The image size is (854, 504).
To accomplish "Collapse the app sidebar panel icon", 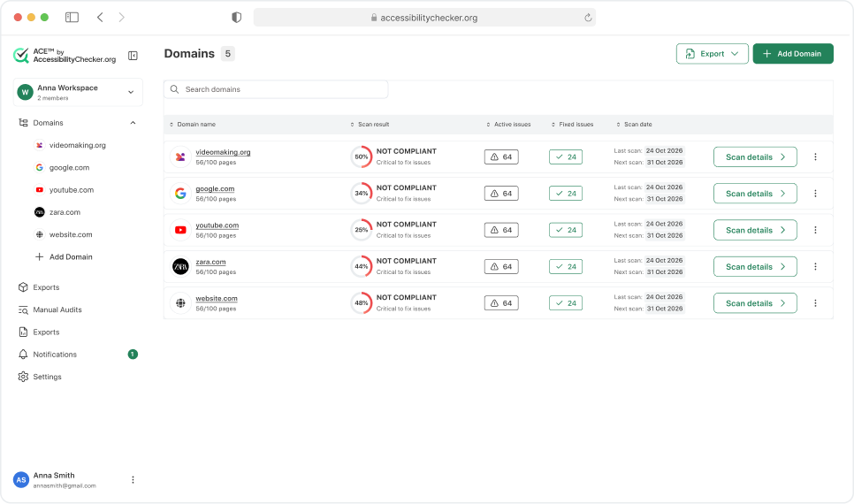I will click(x=133, y=56).
